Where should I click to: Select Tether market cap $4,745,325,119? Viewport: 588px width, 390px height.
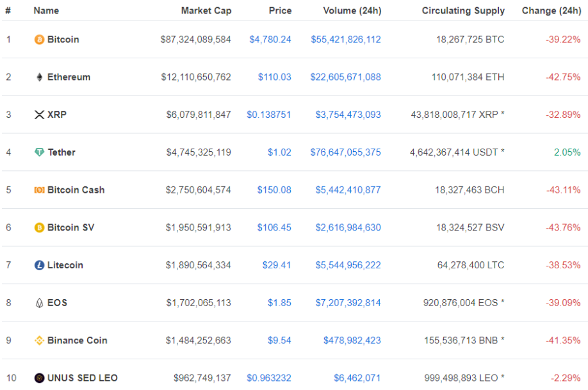[199, 152]
